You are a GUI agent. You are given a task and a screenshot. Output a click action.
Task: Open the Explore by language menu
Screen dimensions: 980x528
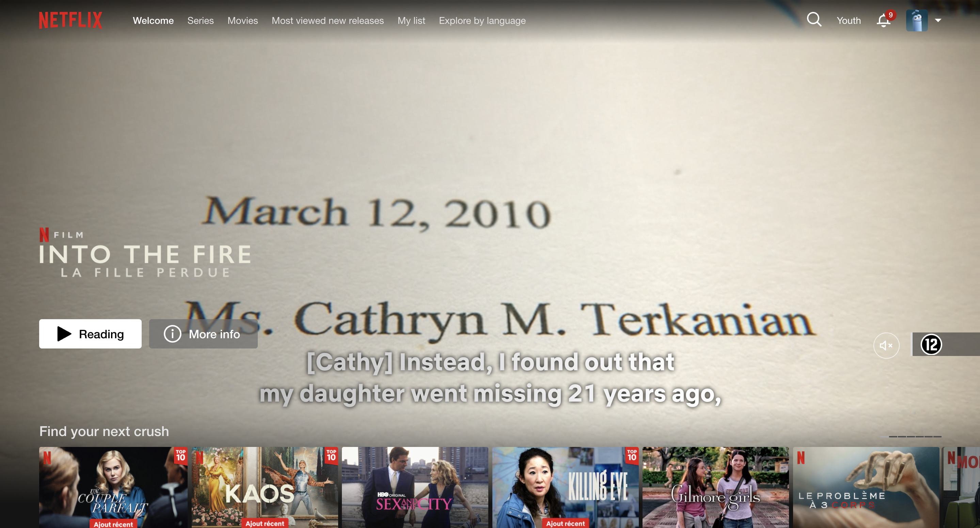pyautogui.click(x=482, y=20)
